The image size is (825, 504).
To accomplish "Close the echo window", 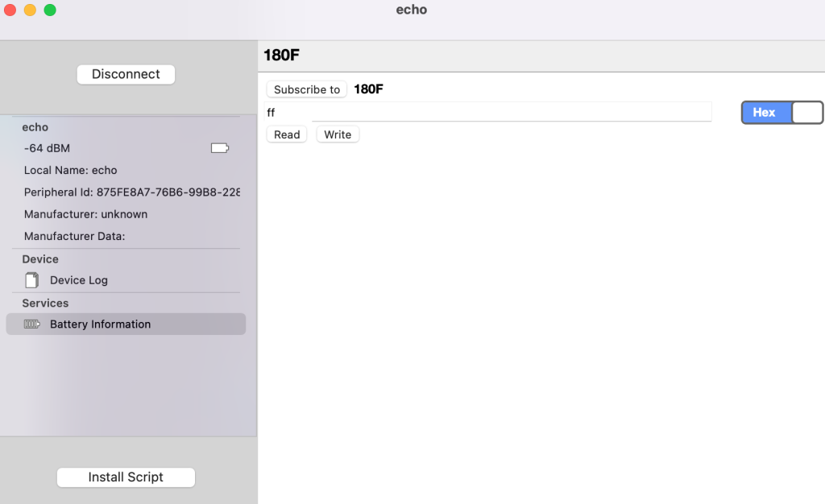I will [10, 10].
